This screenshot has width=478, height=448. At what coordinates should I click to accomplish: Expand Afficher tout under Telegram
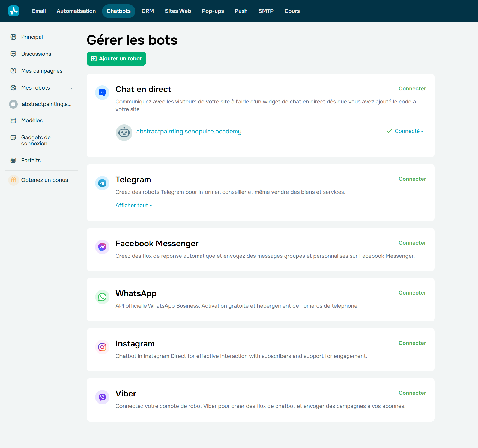(134, 205)
